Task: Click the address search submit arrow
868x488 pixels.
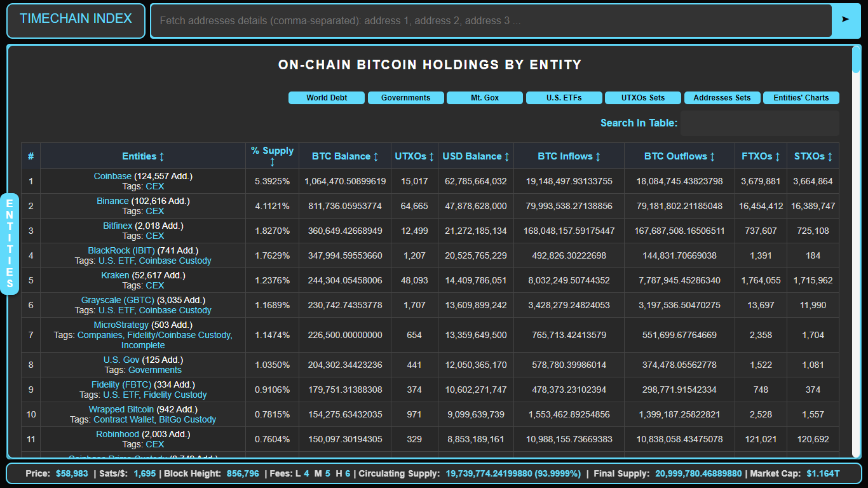Action: click(845, 20)
